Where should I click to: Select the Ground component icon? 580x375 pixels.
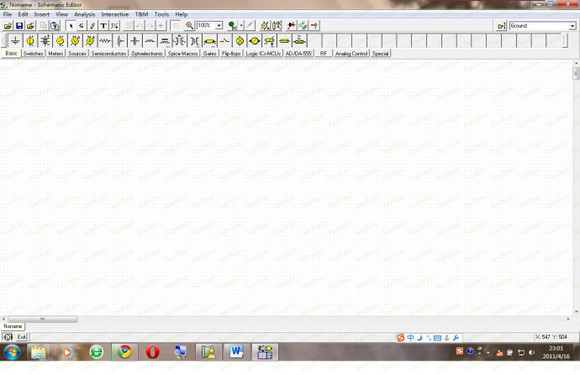click(15, 41)
